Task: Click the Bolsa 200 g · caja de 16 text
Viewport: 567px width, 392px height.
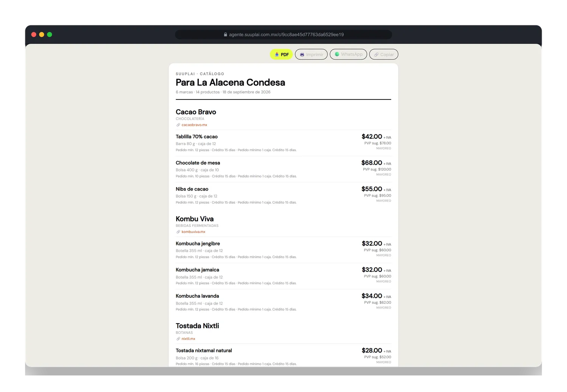Action: coord(197,358)
